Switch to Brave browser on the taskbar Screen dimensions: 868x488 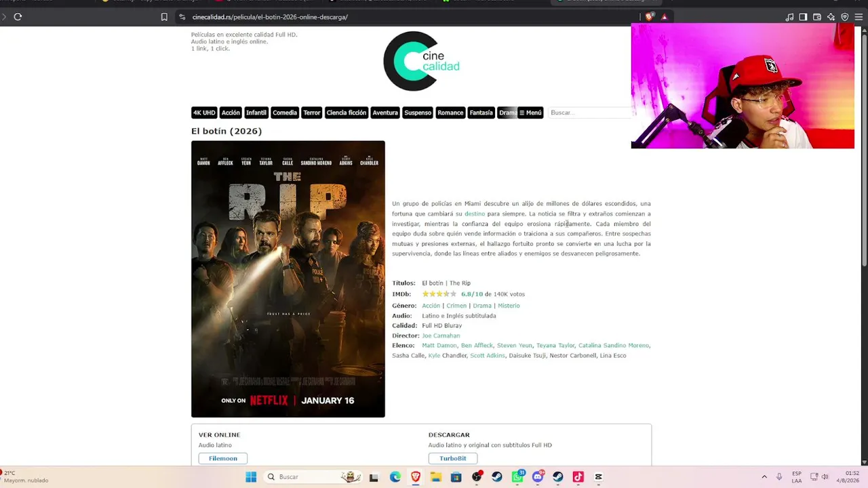tap(415, 477)
